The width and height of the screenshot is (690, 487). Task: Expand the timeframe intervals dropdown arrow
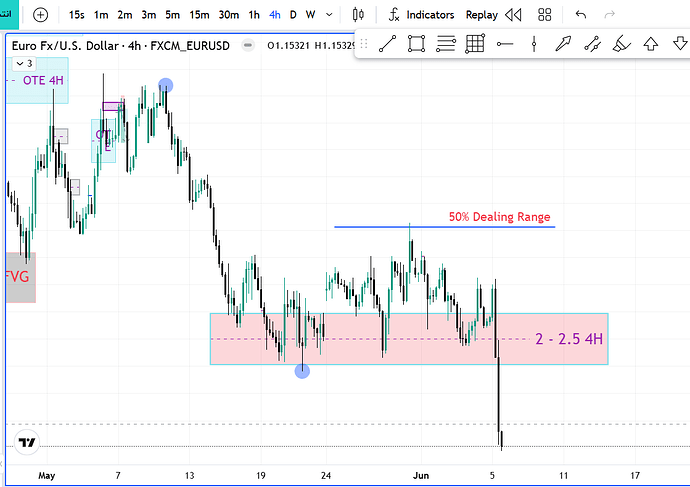pyautogui.click(x=329, y=15)
